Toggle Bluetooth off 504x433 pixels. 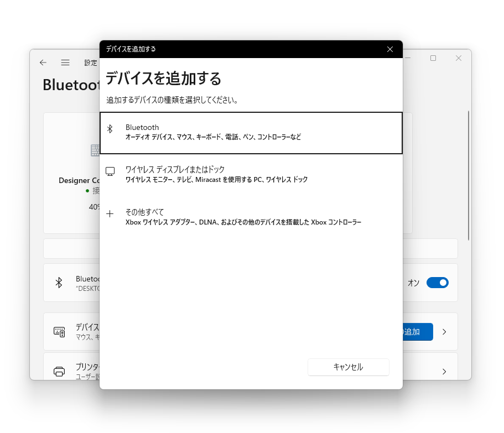[437, 283]
